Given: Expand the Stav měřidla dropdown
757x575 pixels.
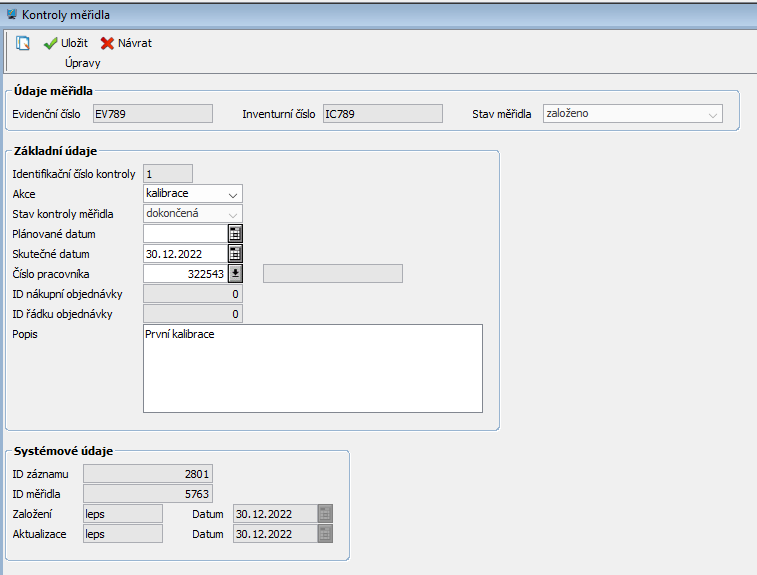Looking at the screenshot, I should tap(712, 114).
